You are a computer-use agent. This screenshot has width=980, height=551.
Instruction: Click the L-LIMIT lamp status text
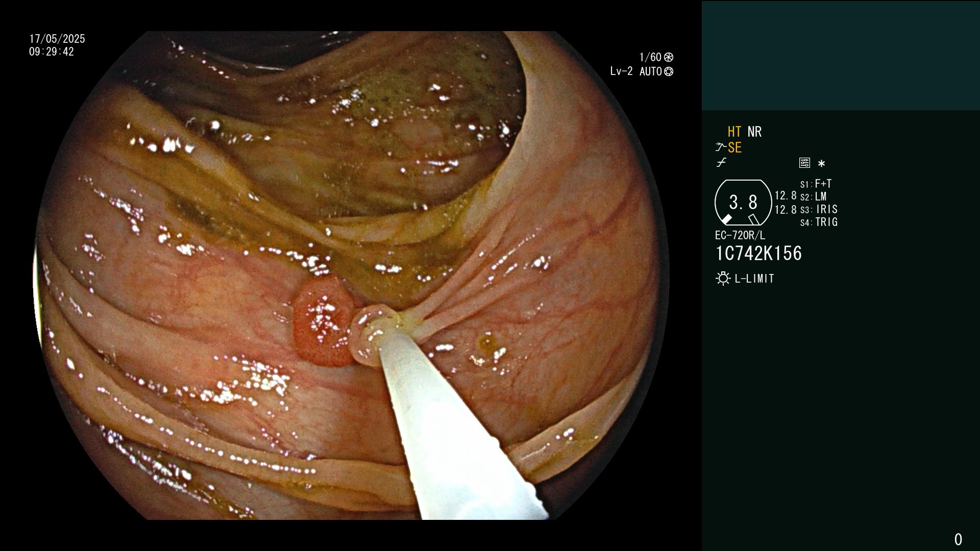pyautogui.click(x=754, y=279)
